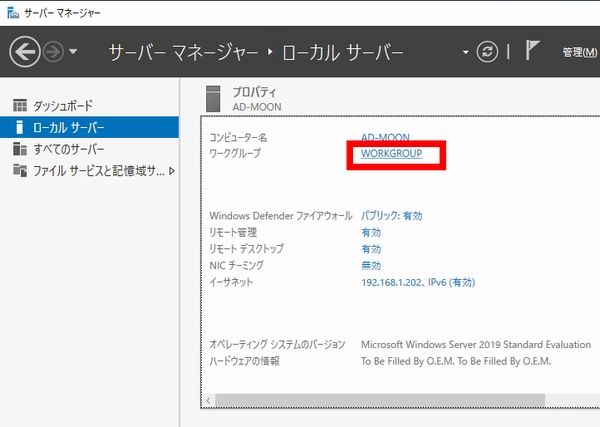Click the リモート管理 有効 link
The image size is (600, 427).
tap(371, 232)
